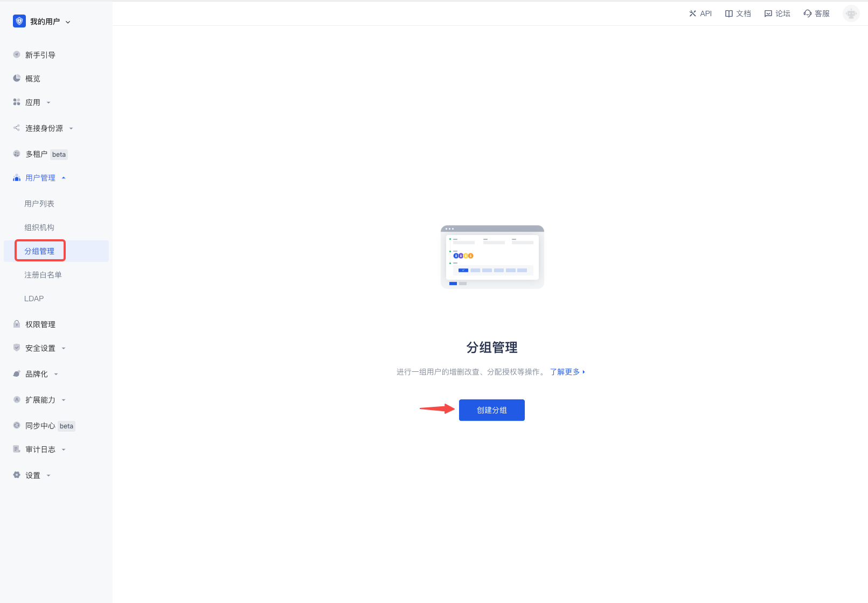The image size is (868, 603).
Task: Follow the 了解更多 link
Action: click(x=566, y=372)
